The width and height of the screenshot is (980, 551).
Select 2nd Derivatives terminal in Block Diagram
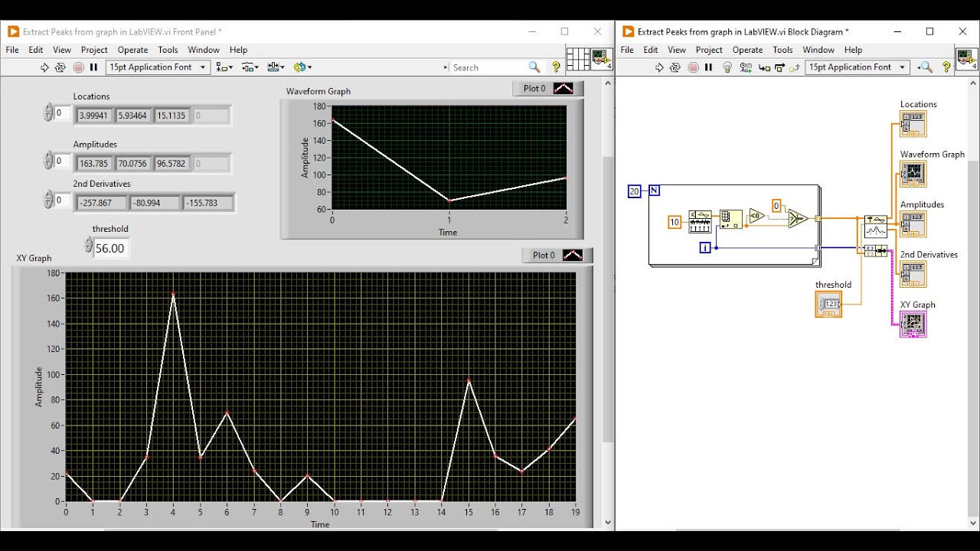tap(913, 274)
